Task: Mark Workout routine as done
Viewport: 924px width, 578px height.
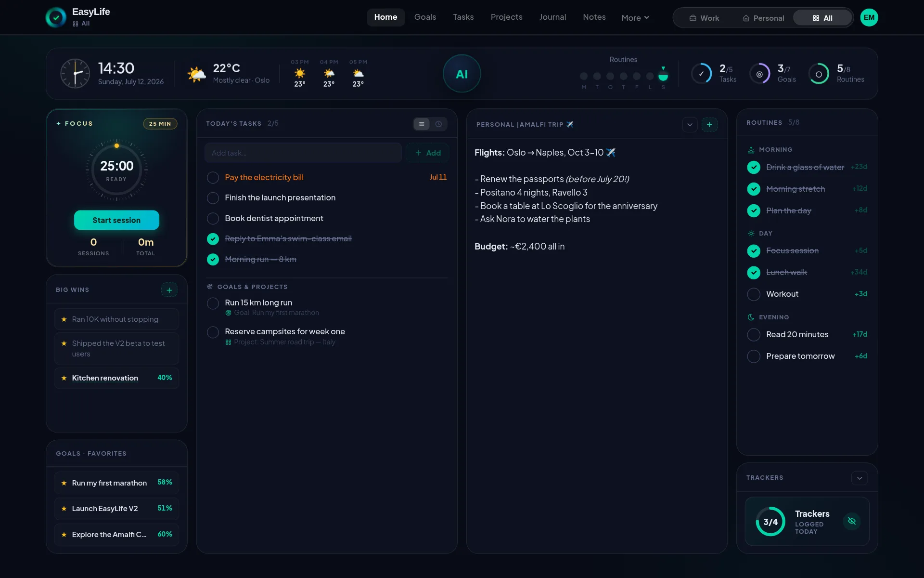Action: pos(753,294)
